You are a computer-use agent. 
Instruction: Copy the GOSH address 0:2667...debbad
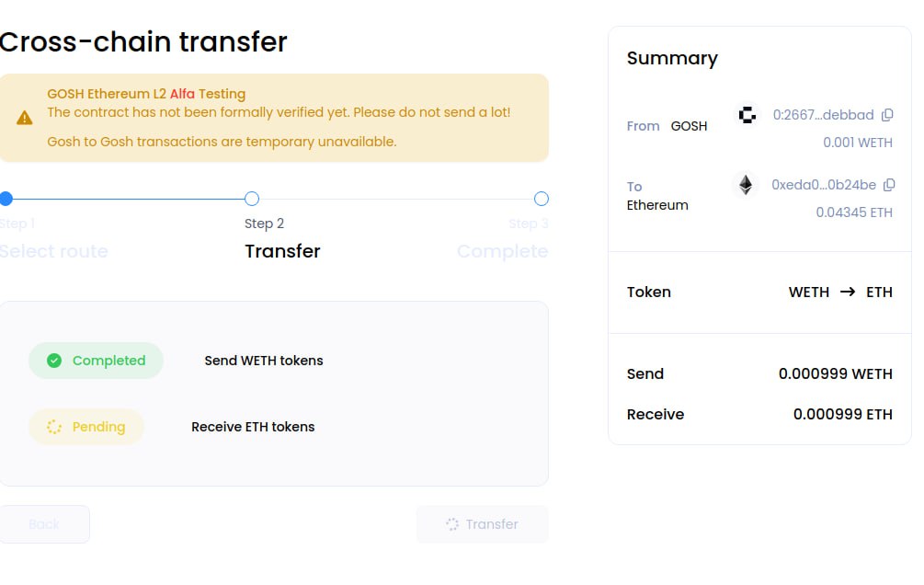coord(887,115)
